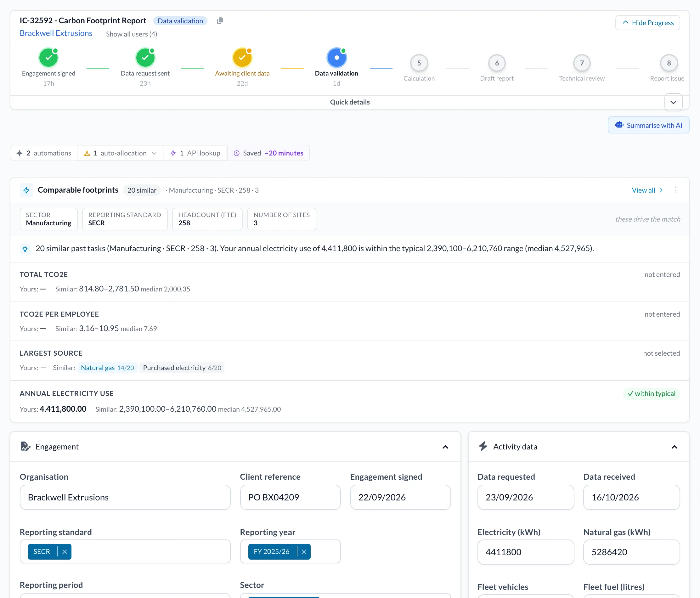Click Hide Progress button
700x598 pixels.
point(648,23)
